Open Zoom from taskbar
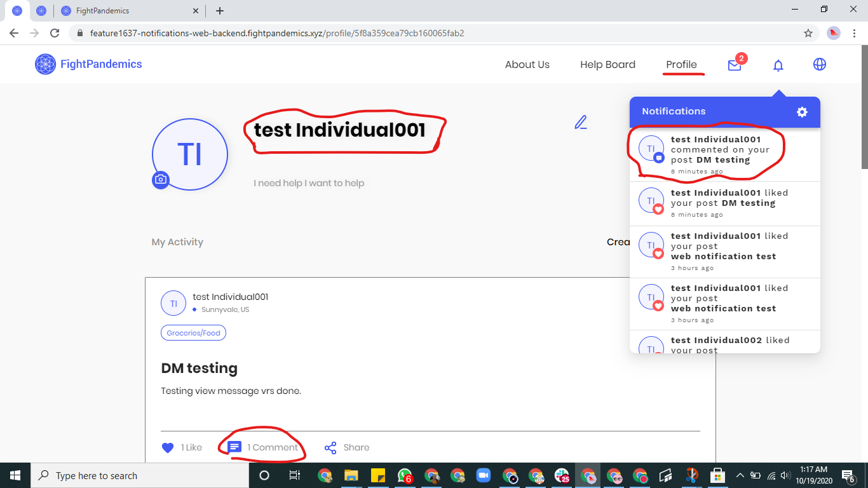868x488 pixels. click(484, 475)
